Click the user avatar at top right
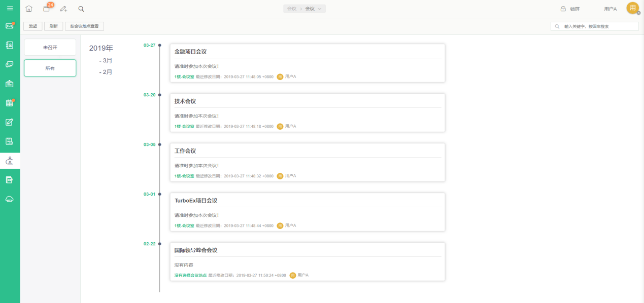 click(632, 8)
